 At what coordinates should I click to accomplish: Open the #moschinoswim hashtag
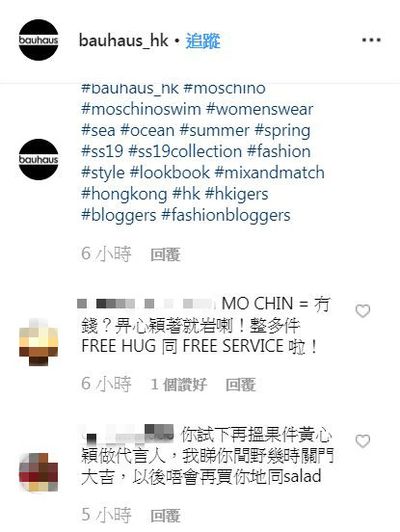tap(141, 109)
